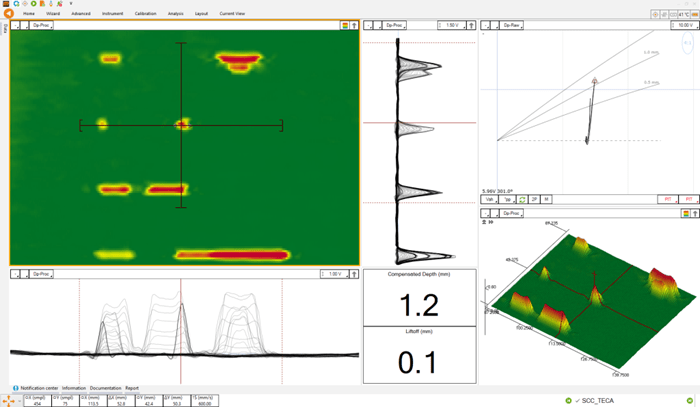The width and height of the screenshot is (700, 407).
Task: Toggle the orange battery indicator at top right
Action: tap(695, 14)
